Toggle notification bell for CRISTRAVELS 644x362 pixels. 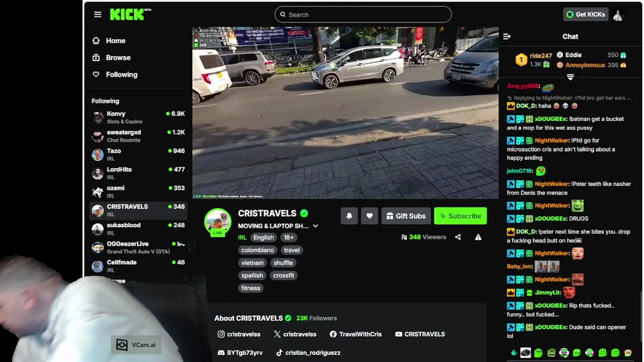[349, 216]
